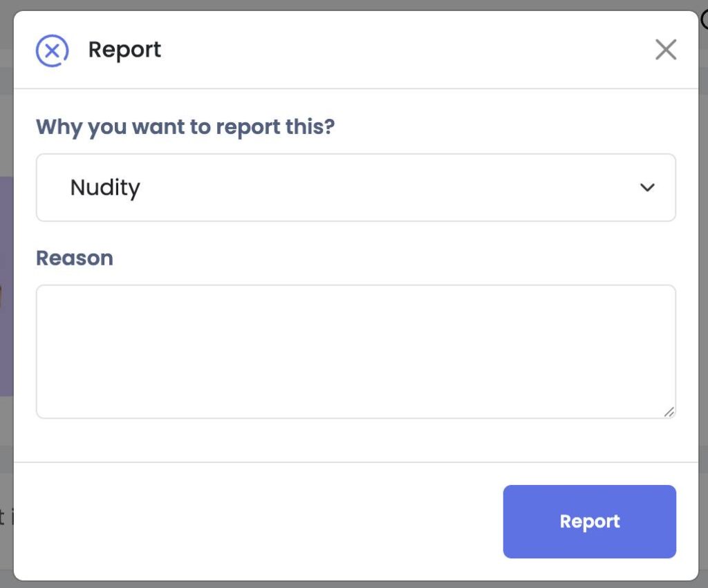Click the 'Reason' field label
Viewport: 708px width, 588px height.
(x=74, y=258)
